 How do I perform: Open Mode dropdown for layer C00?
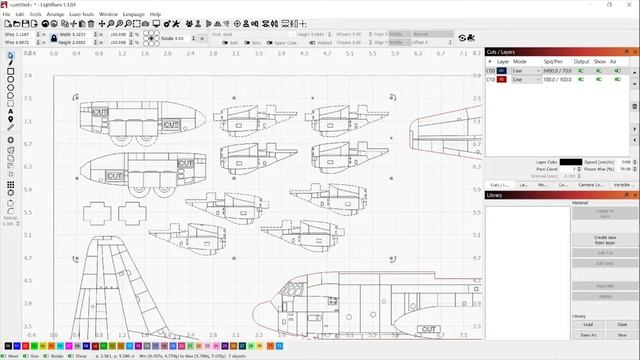[527, 71]
